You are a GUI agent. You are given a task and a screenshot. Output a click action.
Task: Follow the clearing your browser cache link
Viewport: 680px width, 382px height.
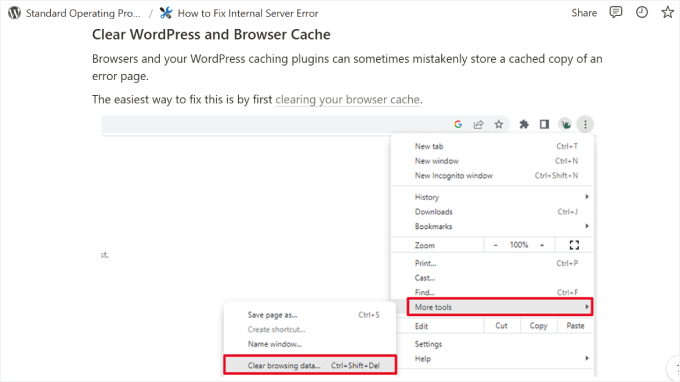pos(347,100)
